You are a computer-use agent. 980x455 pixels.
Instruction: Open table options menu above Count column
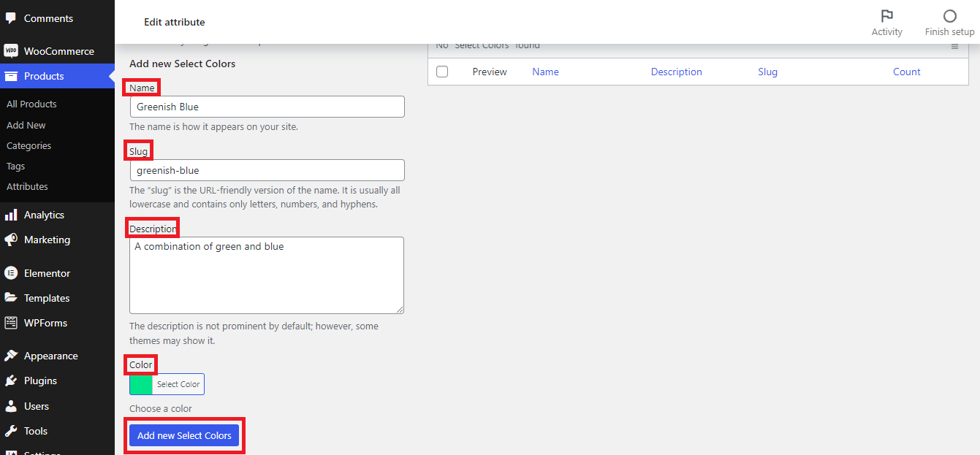954,47
